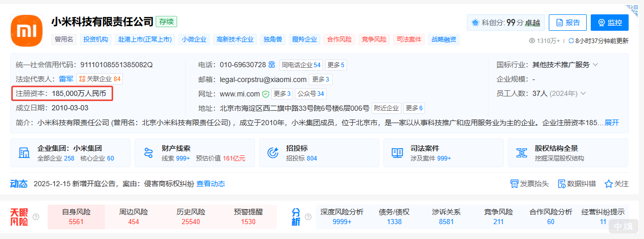The width and height of the screenshot is (644, 239).
Task: Click the 司法案件 red tag
Action: 409,39
